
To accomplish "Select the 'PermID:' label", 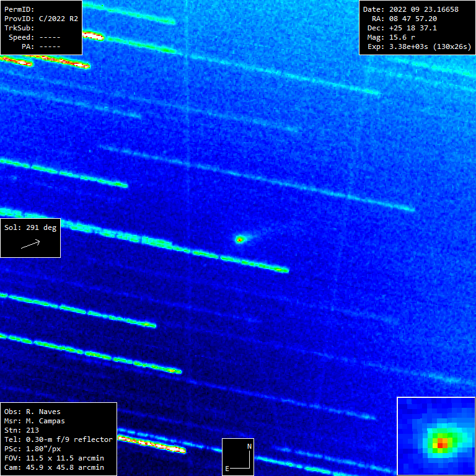I will (x=19, y=9).
